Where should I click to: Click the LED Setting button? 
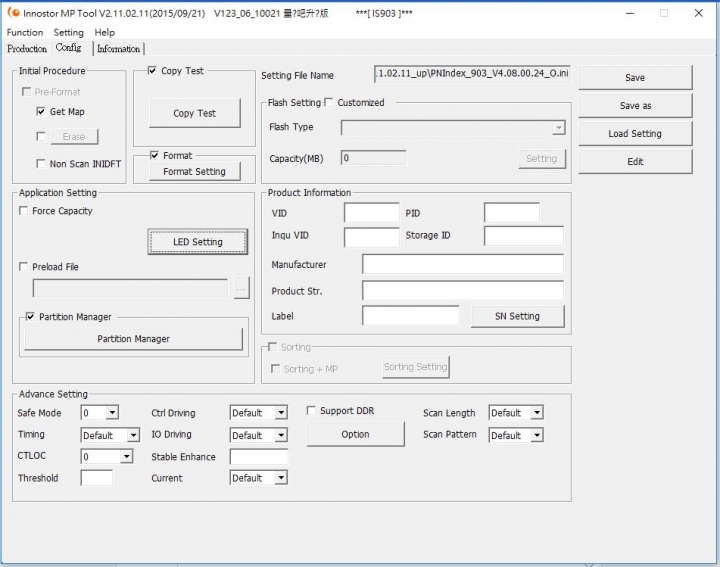198,241
